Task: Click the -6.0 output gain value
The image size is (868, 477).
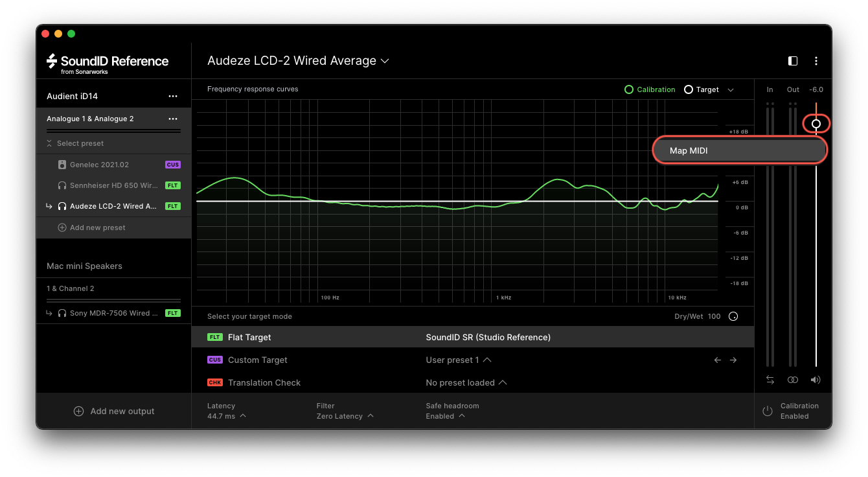Action: click(x=816, y=89)
